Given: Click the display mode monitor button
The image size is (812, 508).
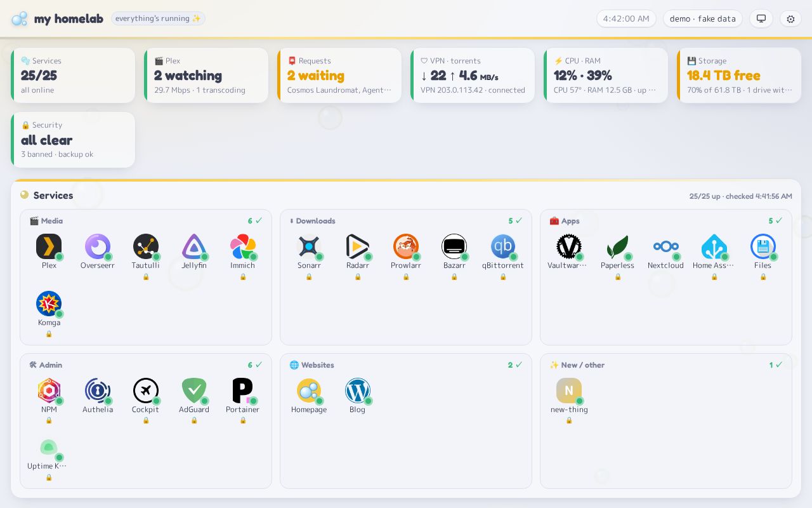Looking at the screenshot, I should [x=761, y=18].
